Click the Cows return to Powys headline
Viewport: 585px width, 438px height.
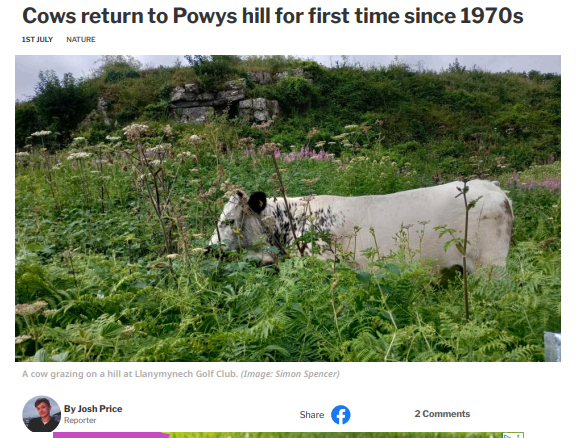(273, 16)
